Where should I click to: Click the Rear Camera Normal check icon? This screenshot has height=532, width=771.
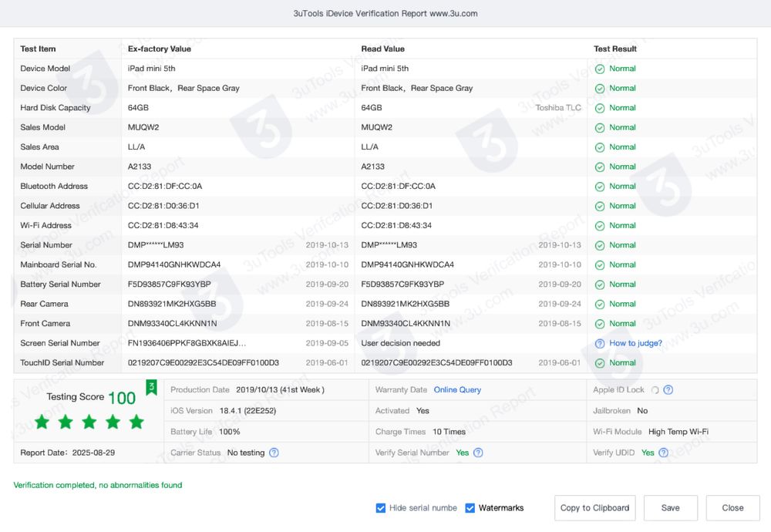pos(599,305)
